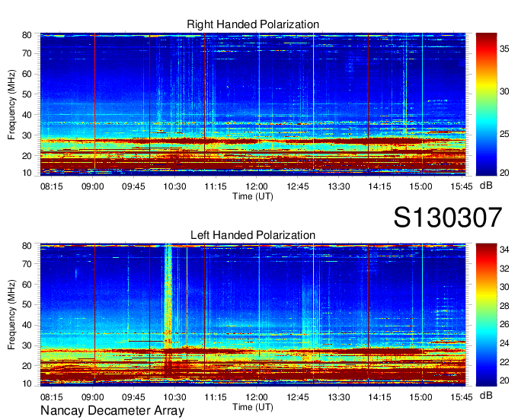
Task: Click the 08:15 tick under right-handed plot
Action: [52, 186]
